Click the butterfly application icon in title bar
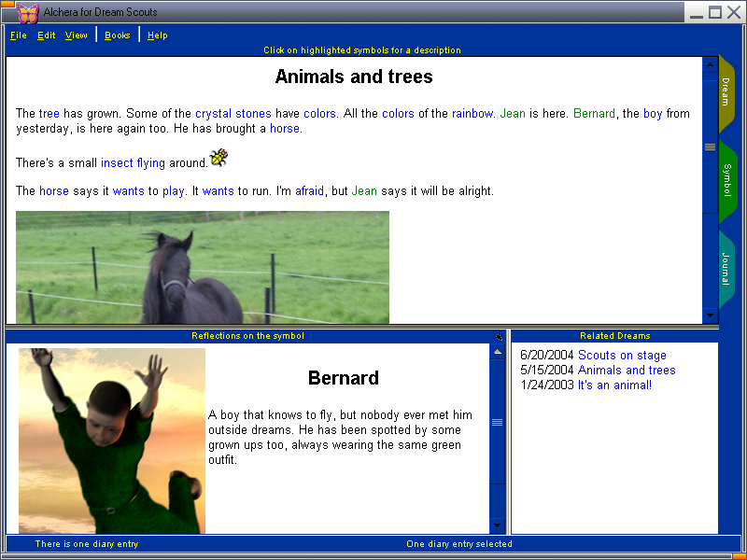Image resolution: width=747 pixels, height=560 pixels. pos(28,13)
